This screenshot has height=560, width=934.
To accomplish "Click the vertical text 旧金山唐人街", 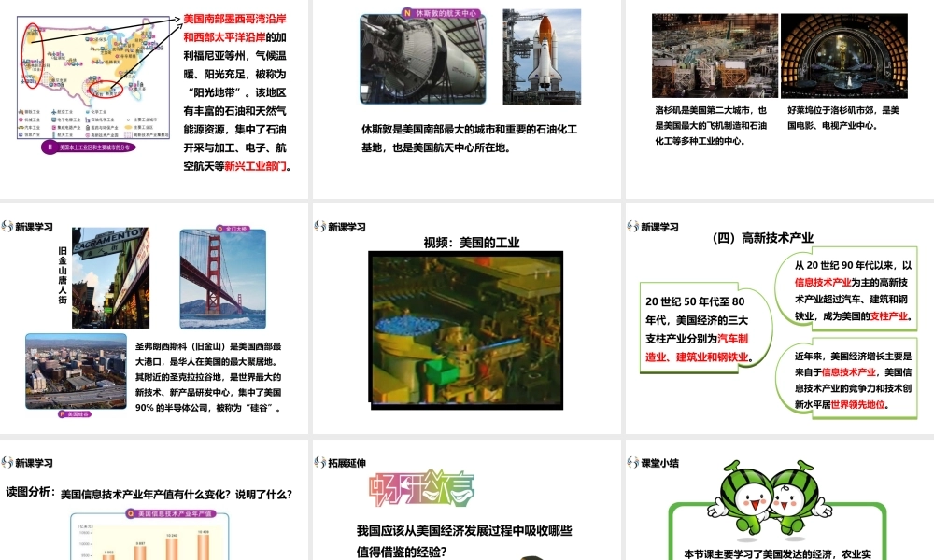I will pyautogui.click(x=63, y=275).
